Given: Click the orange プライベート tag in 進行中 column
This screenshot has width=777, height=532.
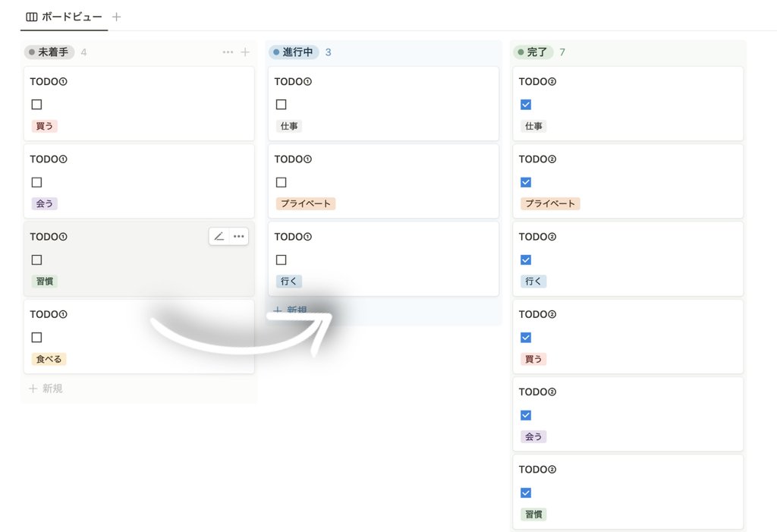Looking at the screenshot, I should pyautogui.click(x=305, y=204).
